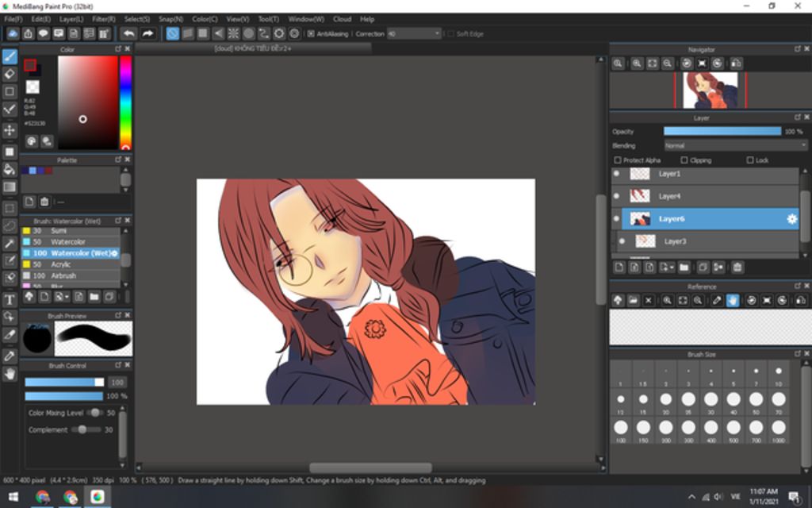The image size is (812, 508).
Task: Select the Hand tool in left toolbar
Action: tap(10, 374)
